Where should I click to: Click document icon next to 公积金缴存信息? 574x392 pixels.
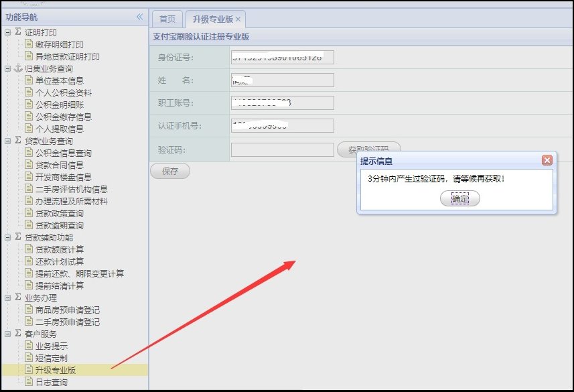click(x=29, y=117)
